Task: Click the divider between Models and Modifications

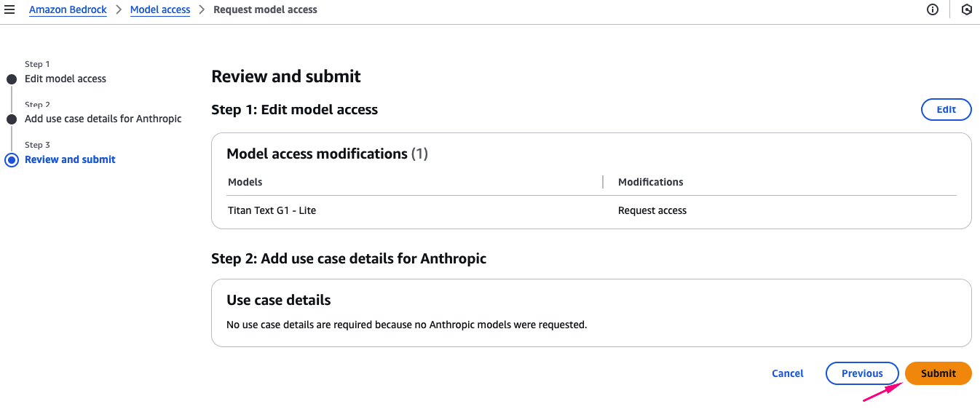Action: [x=603, y=182]
